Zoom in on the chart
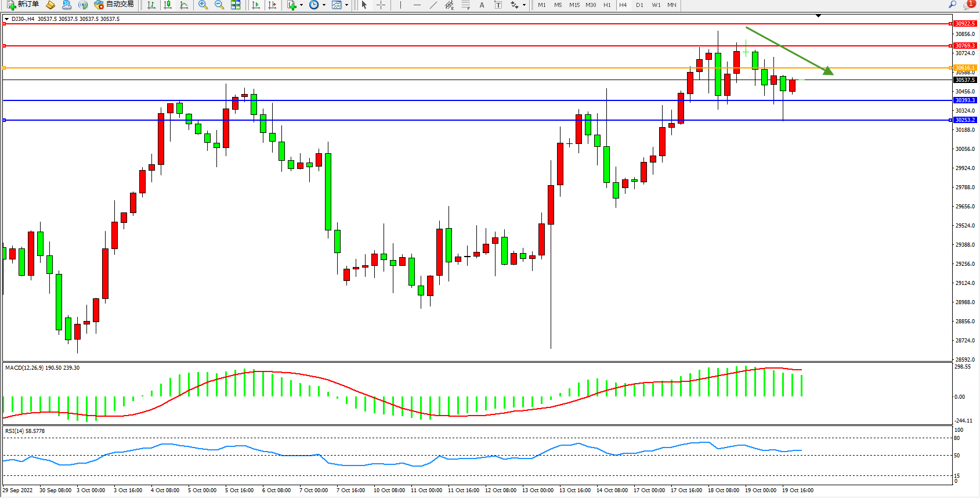 coord(203,5)
